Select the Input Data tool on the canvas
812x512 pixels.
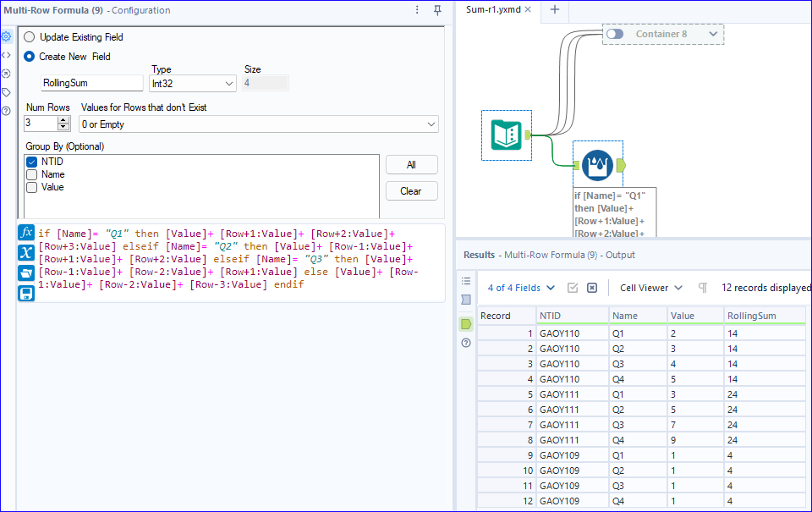click(506, 135)
